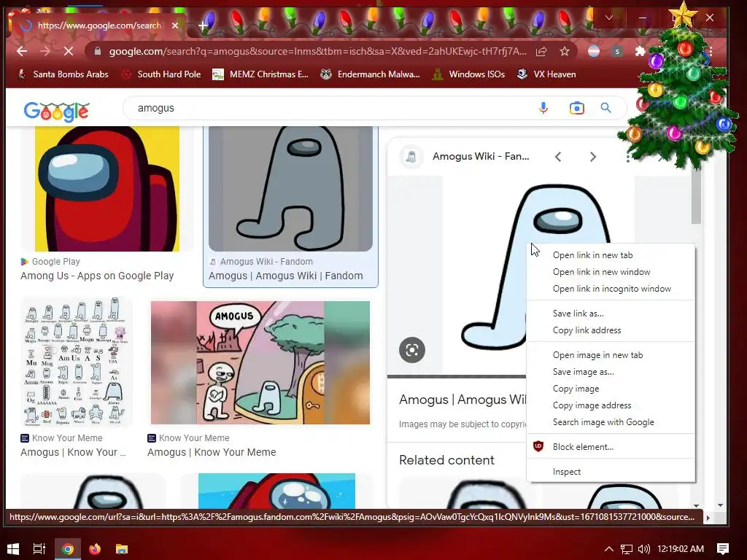Open the Amogus variants chart thumbnail

[76, 362]
